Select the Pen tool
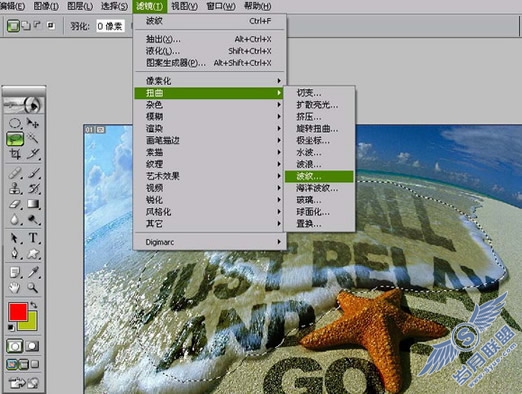522x394 pixels. (x=15, y=254)
